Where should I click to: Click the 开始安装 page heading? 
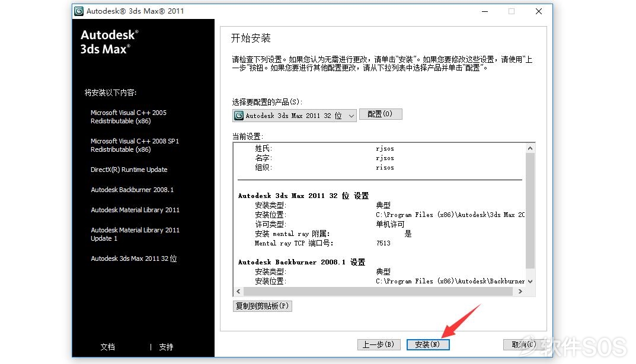[251, 38]
